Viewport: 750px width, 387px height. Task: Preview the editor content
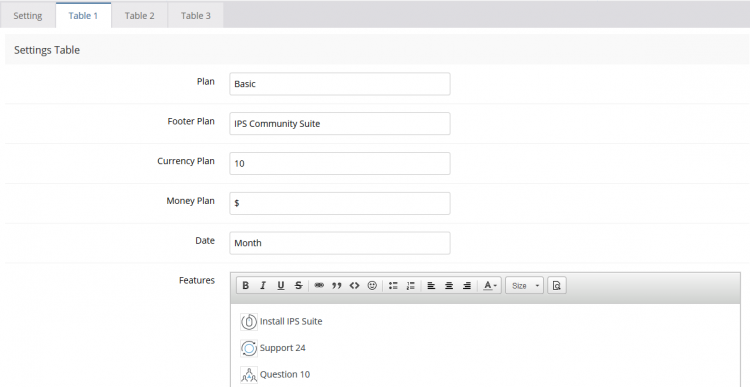click(x=557, y=286)
